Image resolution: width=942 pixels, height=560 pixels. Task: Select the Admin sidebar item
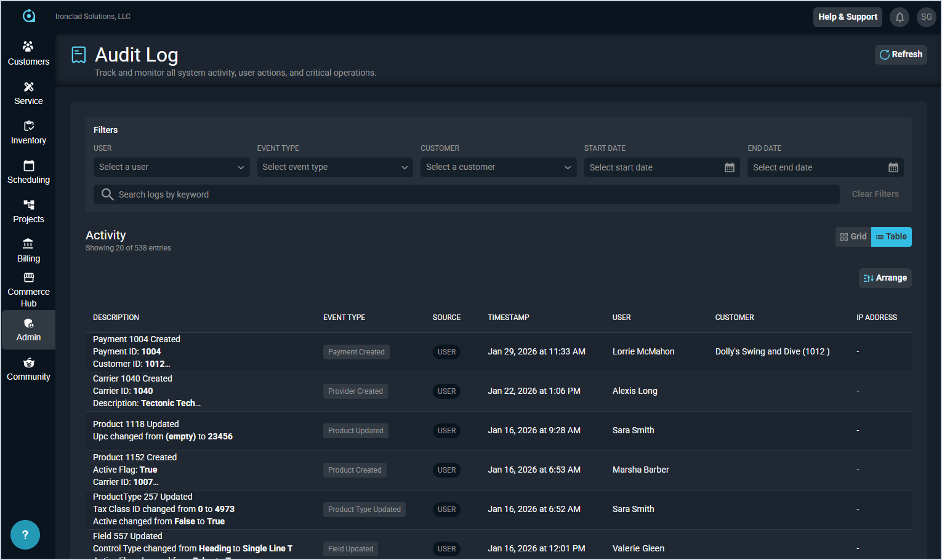28,330
